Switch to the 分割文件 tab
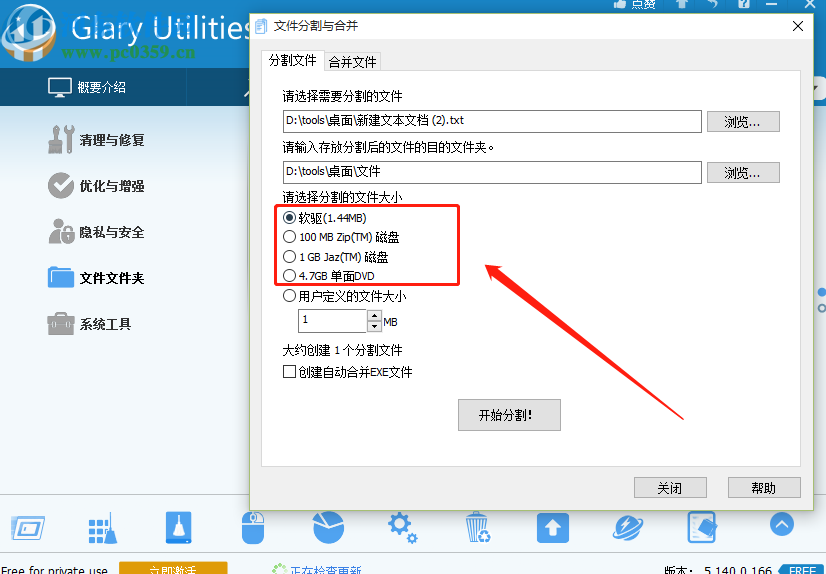Screen dimensions: 826x574 coord(292,61)
